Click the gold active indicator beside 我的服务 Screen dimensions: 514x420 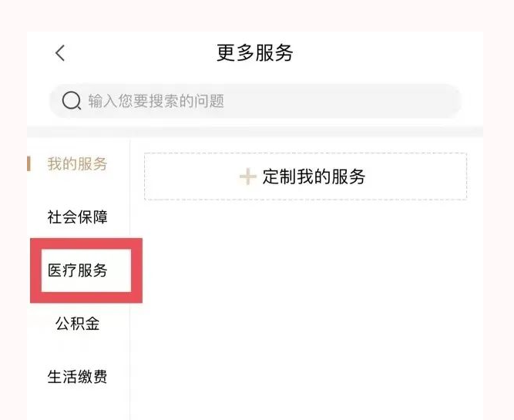coord(29,163)
